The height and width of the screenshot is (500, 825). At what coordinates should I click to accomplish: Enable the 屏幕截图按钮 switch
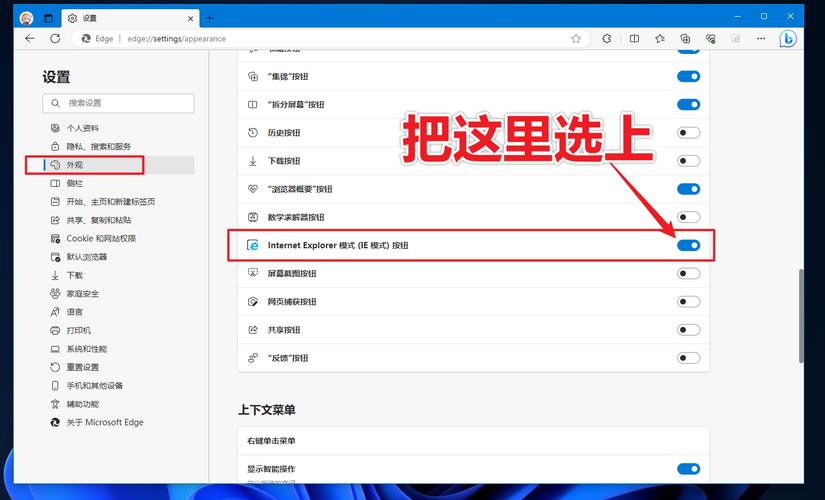pyautogui.click(x=688, y=273)
